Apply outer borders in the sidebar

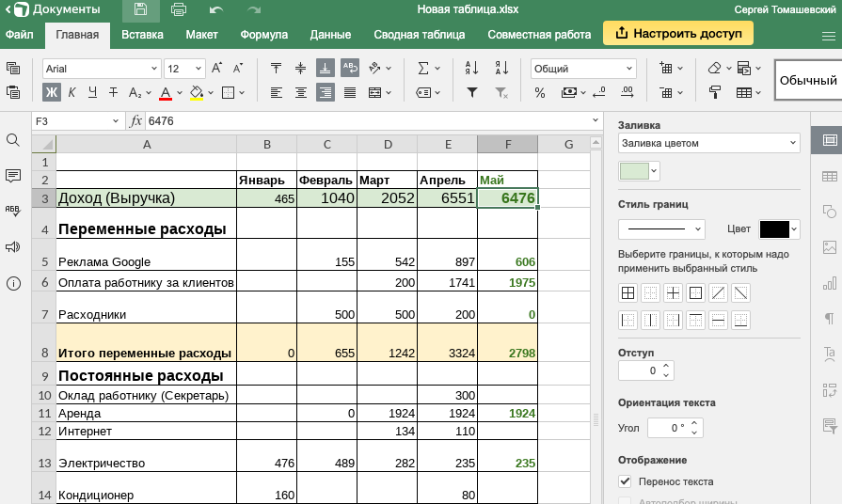pyautogui.click(x=695, y=293)
